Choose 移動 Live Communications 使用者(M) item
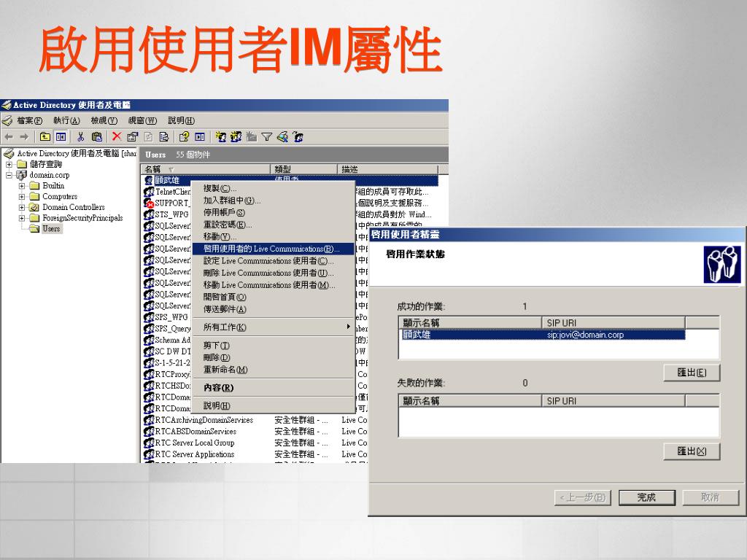747x560 pixels. click(273, 285)
